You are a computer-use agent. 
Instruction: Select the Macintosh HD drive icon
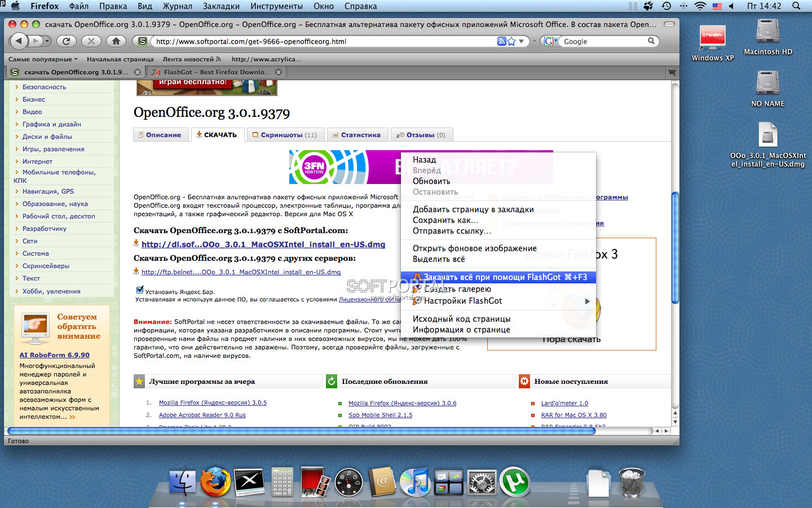point(768,37)
